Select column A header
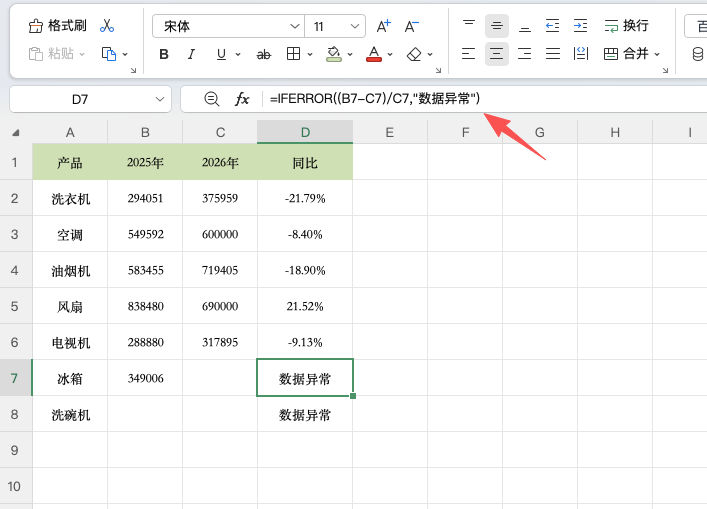The width and height of the screenshot is (707, 509). 70,132
